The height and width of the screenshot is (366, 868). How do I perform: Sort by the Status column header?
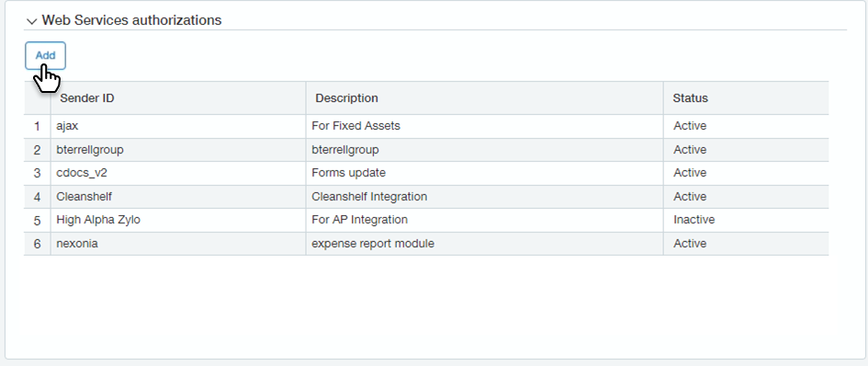click(691, 98)
